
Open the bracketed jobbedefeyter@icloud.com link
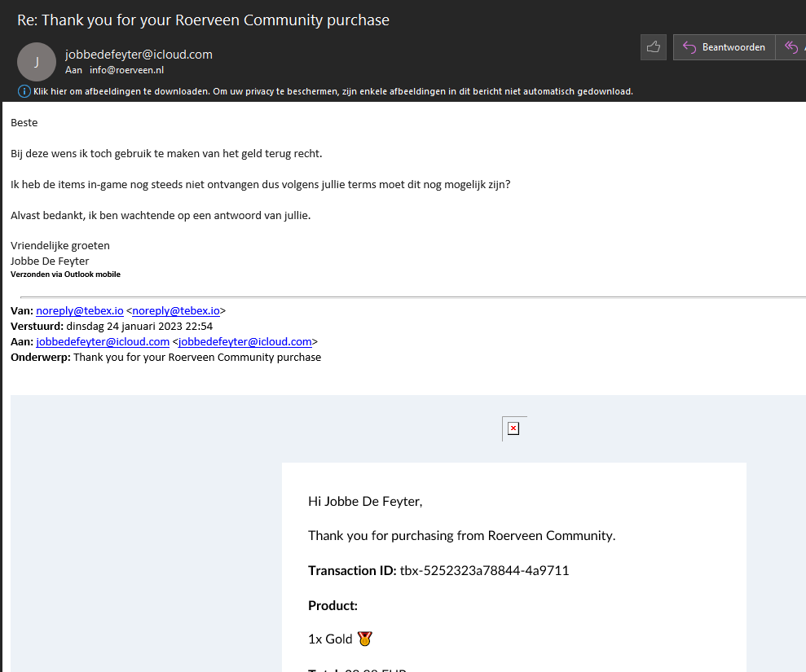pos(245,341)
